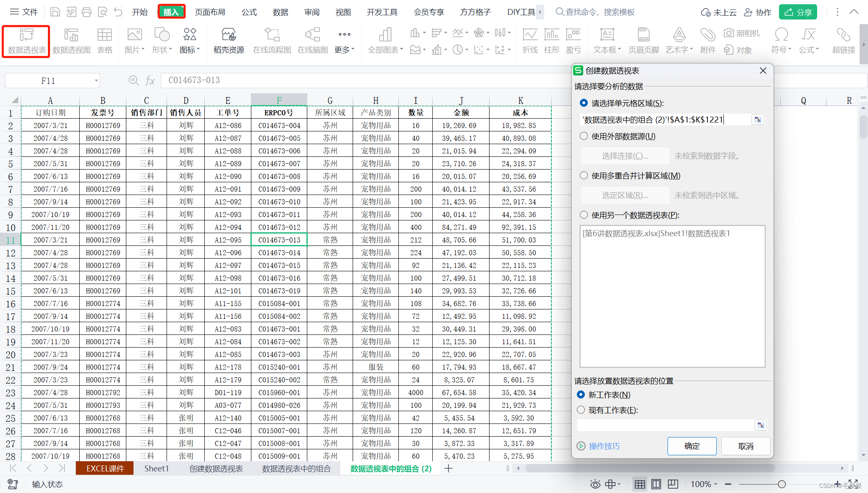
Task: Click the zoom out minus button
Action: [x=728, y=484]
